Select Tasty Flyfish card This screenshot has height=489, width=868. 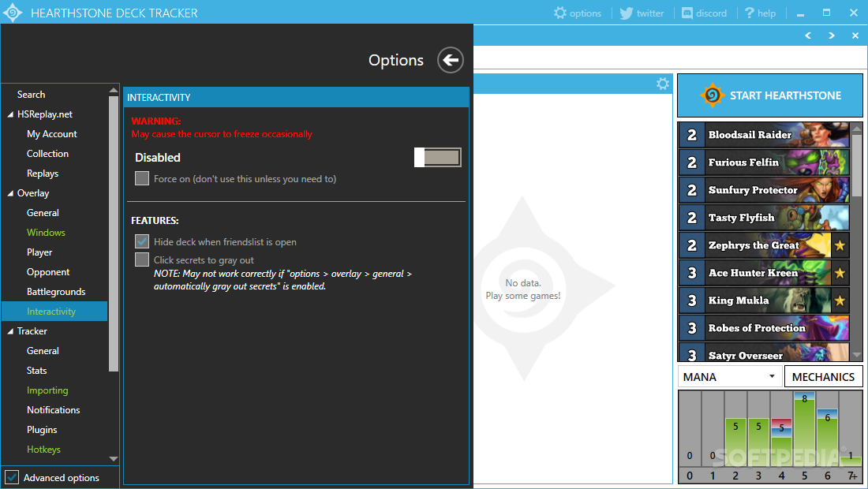tap(764, 218)
